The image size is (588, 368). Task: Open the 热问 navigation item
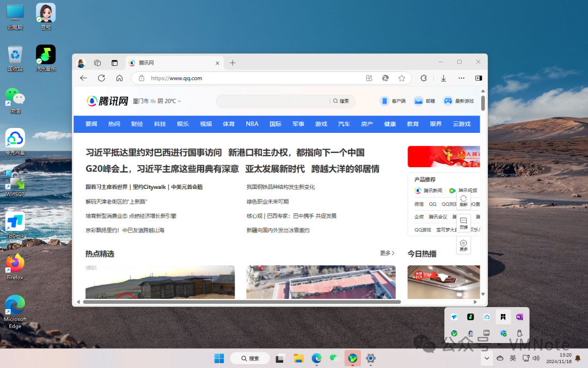tap(114, 124)
